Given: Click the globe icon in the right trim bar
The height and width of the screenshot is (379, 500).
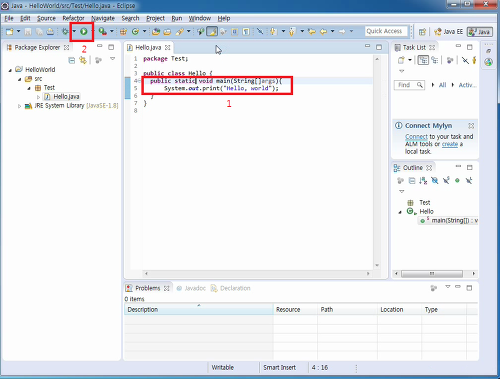Looking at the screenshot, I should tap(488, 62).
